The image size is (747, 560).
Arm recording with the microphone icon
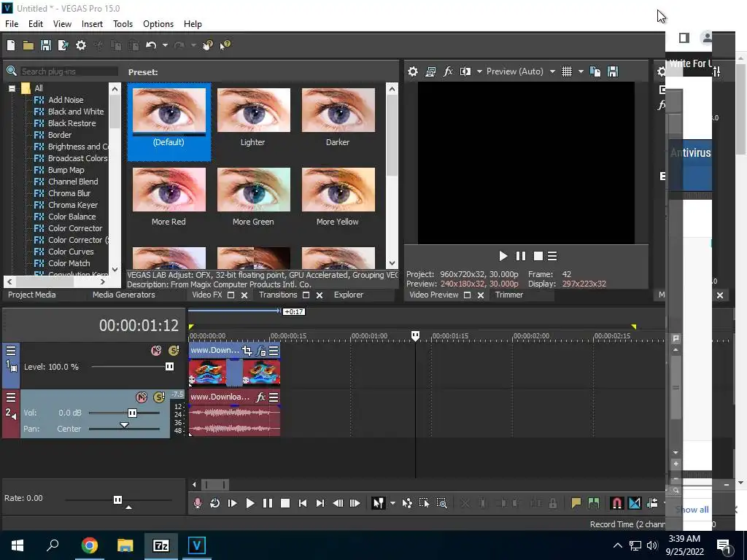[197, 503]
